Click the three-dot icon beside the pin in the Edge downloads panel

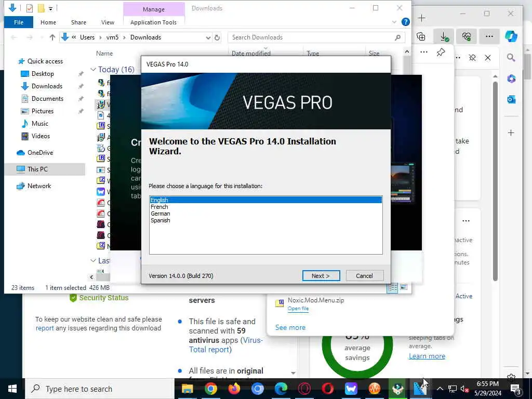coord(424,52)
